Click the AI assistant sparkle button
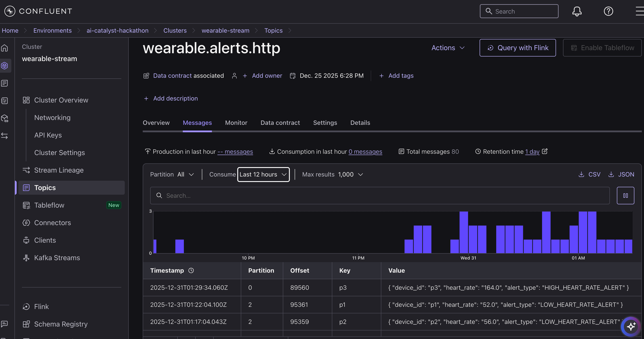This screenshot has height=339, width=644. point(631,327)
